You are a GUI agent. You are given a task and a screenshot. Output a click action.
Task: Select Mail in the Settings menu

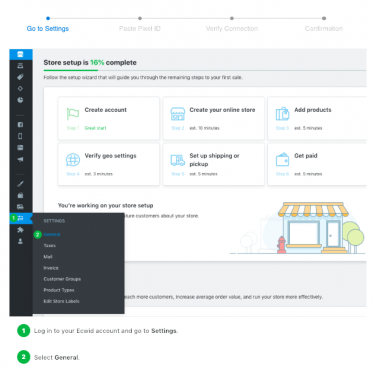tap(48, 257)
